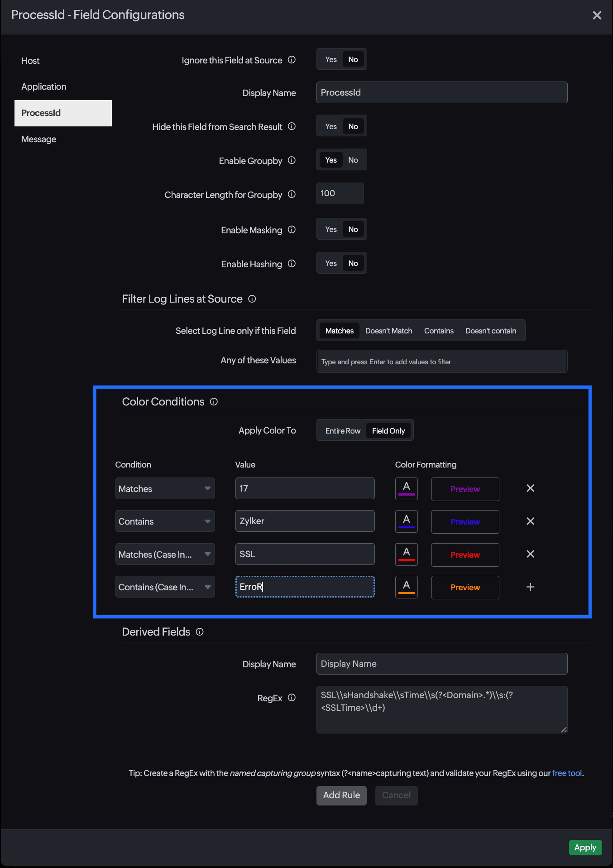Viewport: 613px width, 868px height.
Task: Open info tooltip for Color Conditions
Action: 214,402
